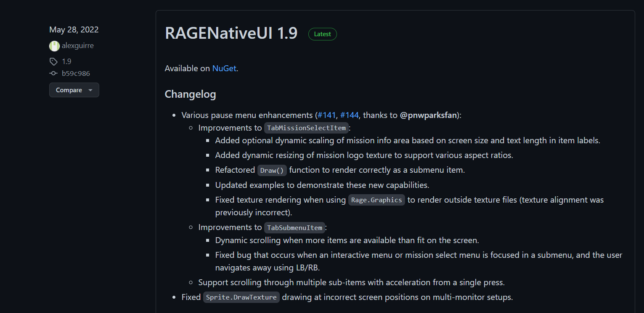Screen dimensions: 644x313
Task: Click the TabMissionSelectItem code label
Action: [x=306, y=128]
